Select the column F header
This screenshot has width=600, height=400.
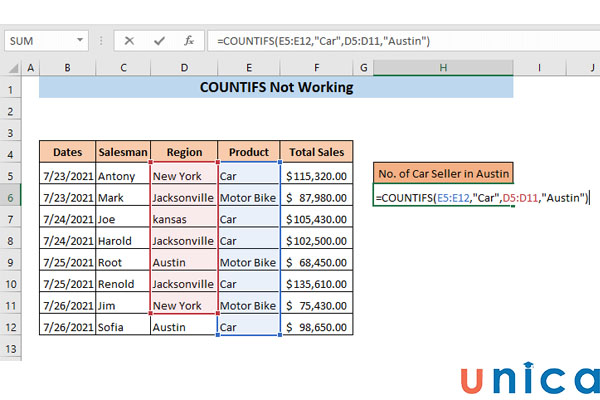click(316, 67)
